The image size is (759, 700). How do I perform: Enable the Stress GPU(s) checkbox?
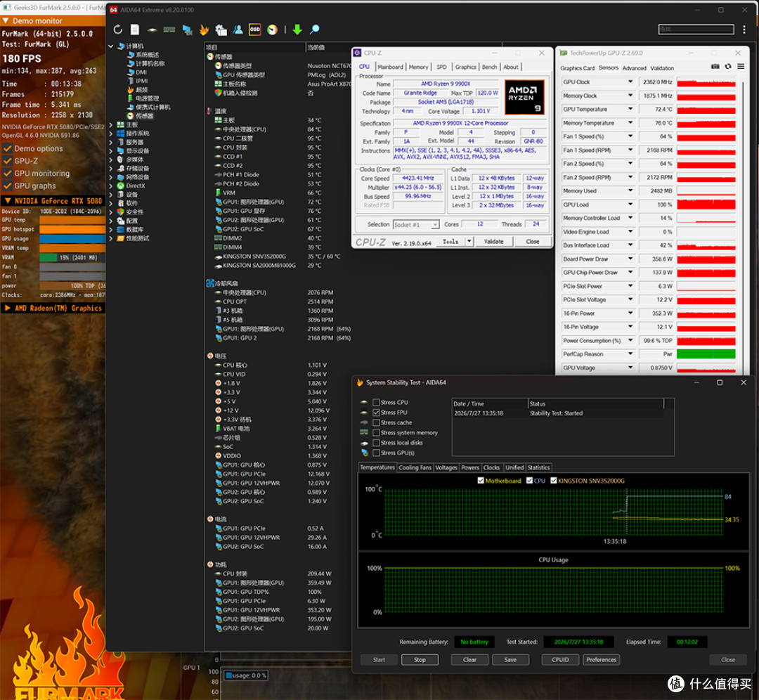tap(376, 453)
